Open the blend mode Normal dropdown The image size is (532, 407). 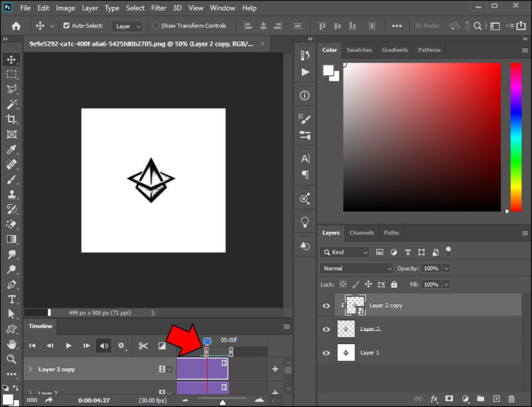pyautogui.click(x=356, y=269)
